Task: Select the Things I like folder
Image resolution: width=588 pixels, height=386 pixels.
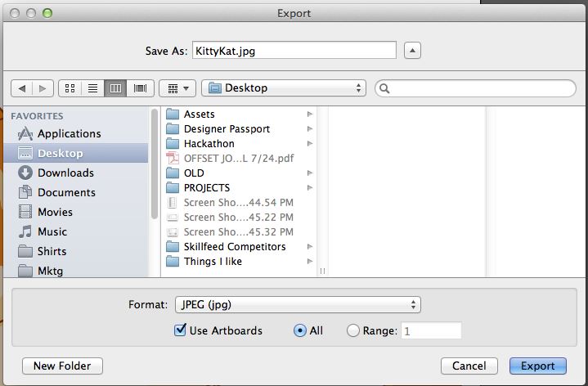Action: click(x=239, y=261)
